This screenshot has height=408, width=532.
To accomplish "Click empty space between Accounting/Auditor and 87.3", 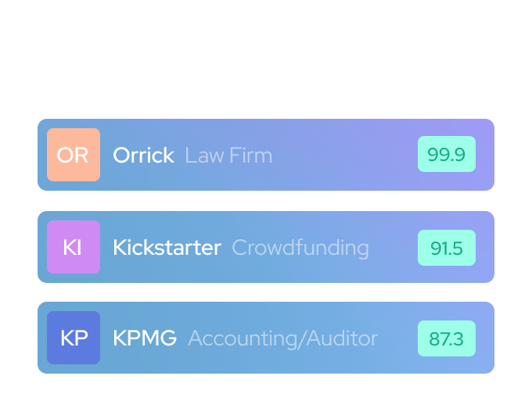I will pyautogui.click(x=397, y=338).
